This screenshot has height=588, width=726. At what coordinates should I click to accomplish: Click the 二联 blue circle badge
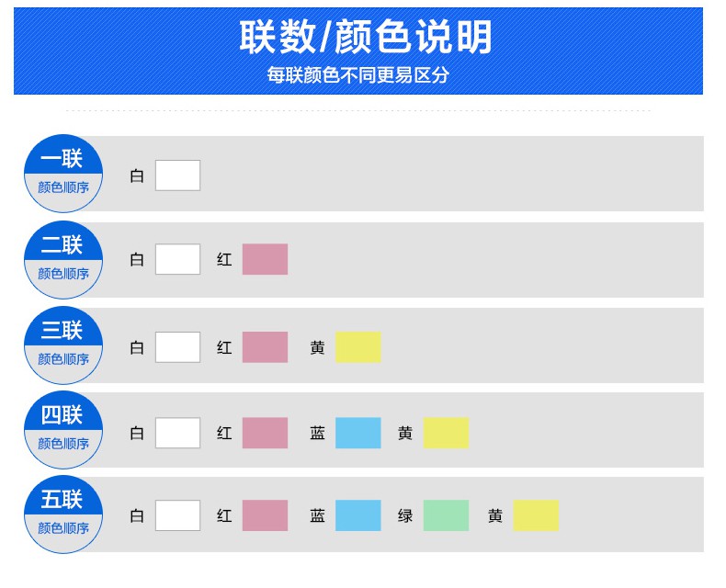click(62, 259)
